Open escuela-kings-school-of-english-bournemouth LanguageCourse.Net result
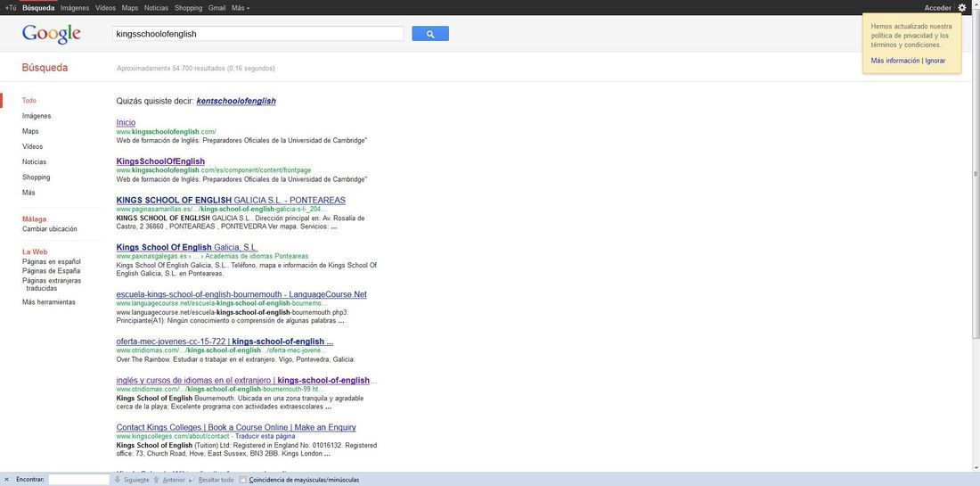 (x=241, y=294)
